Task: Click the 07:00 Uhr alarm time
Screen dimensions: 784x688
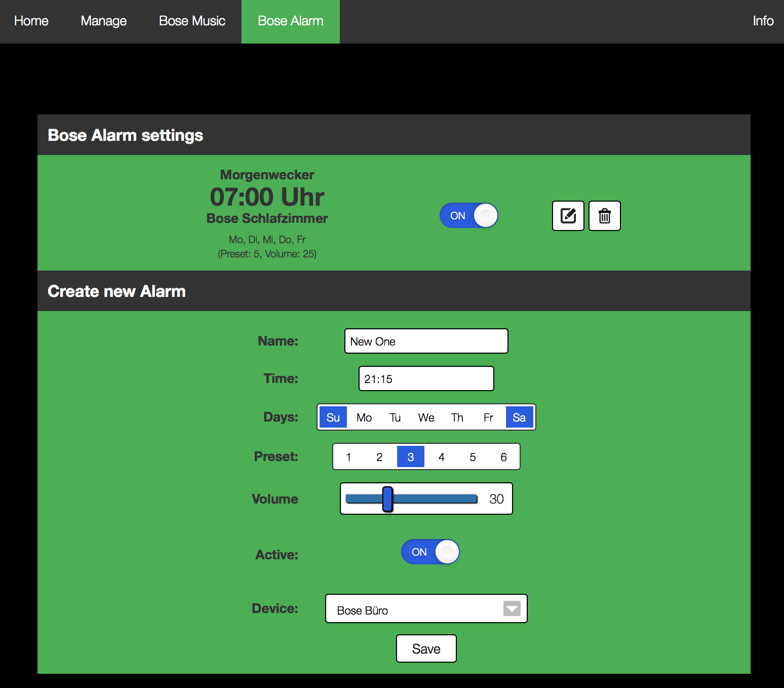Action: pos(267,197)
